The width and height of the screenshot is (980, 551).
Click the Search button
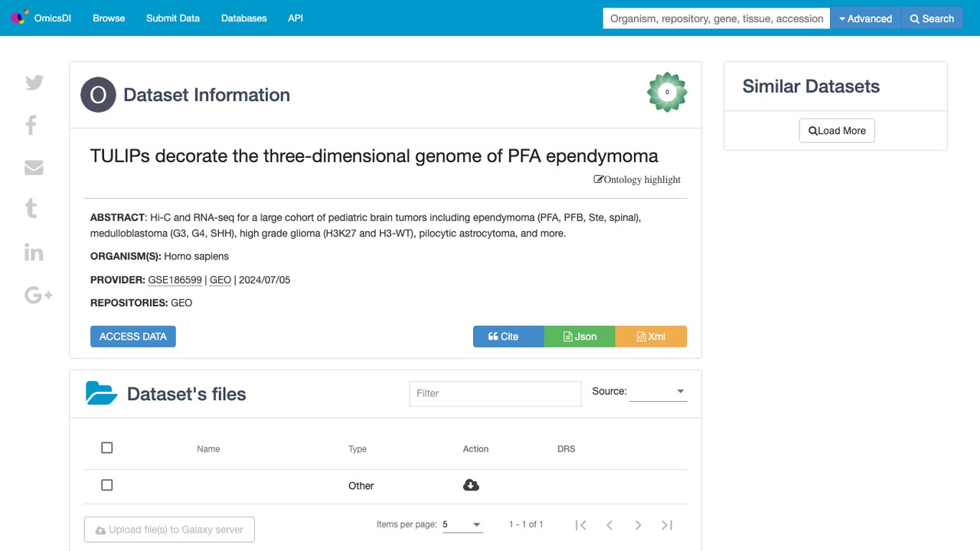[932, 18]
